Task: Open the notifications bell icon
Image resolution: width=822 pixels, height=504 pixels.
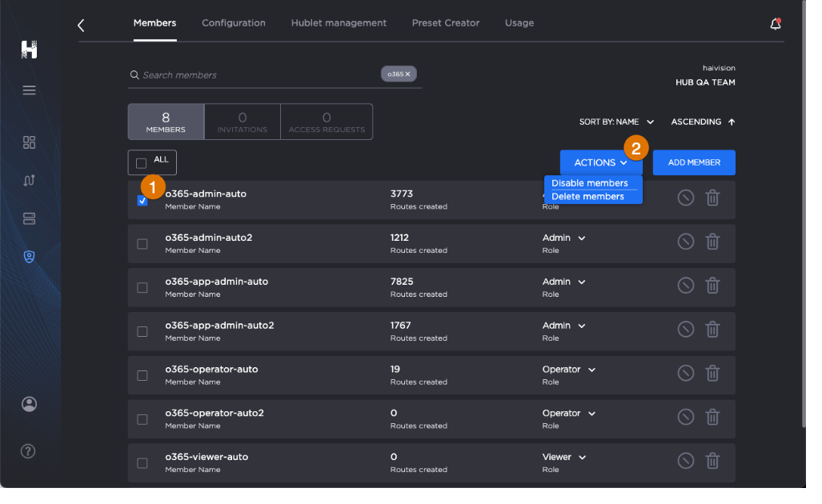Action: click(x=775, y=24)
